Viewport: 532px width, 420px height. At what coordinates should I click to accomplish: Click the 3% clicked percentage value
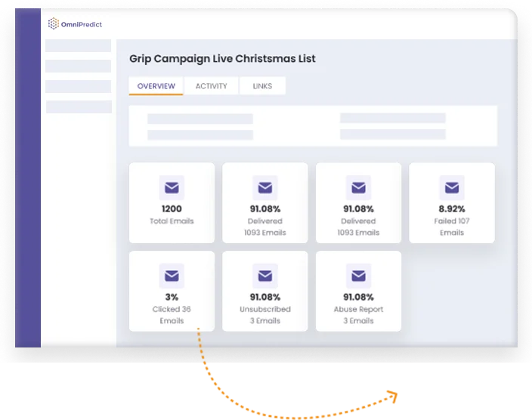click(172, 297)
